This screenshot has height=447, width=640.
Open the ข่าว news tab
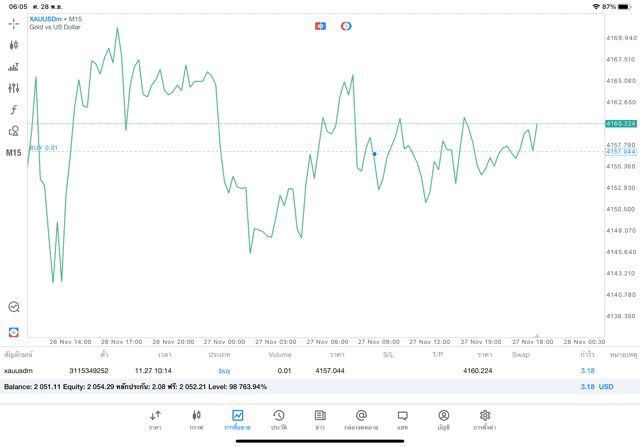[320, 419]
